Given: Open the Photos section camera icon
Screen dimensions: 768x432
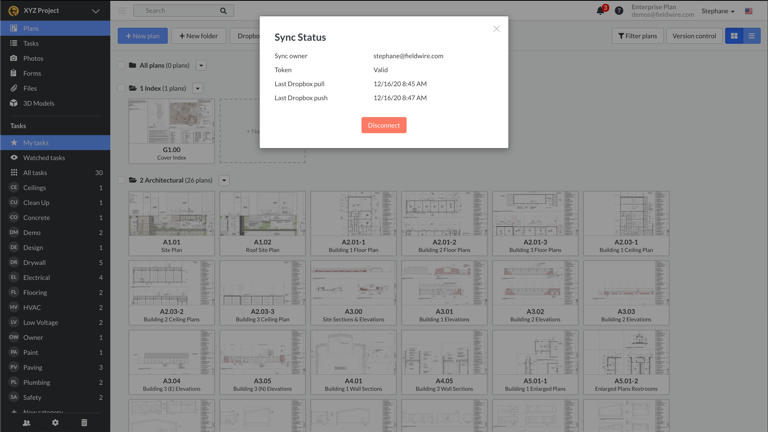Looking at the screenshot, I should (x=14, y=58).
